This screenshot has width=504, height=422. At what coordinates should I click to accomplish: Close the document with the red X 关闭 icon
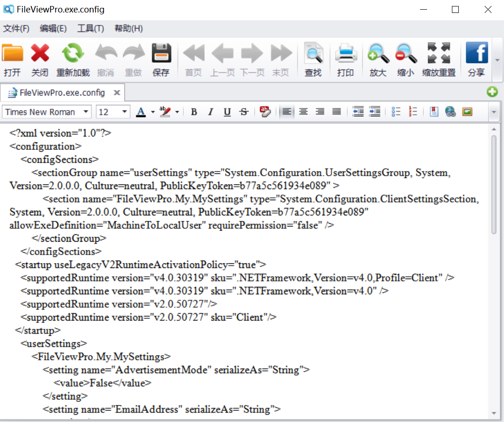pyautogui.click(x=40, y=60)
